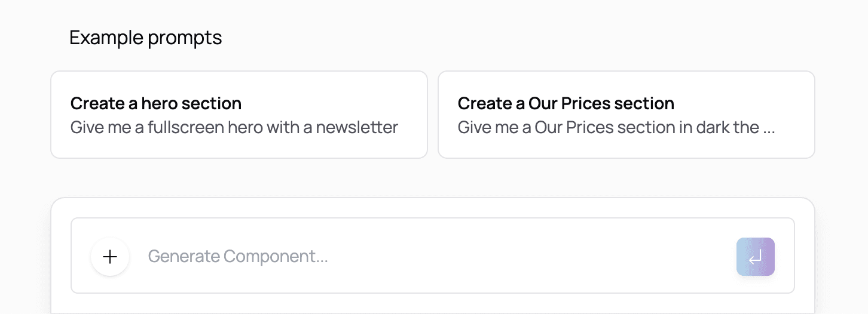Click the 'Example prompts' heading
This screenshot has width=868, height=314.
pos(145,38)
